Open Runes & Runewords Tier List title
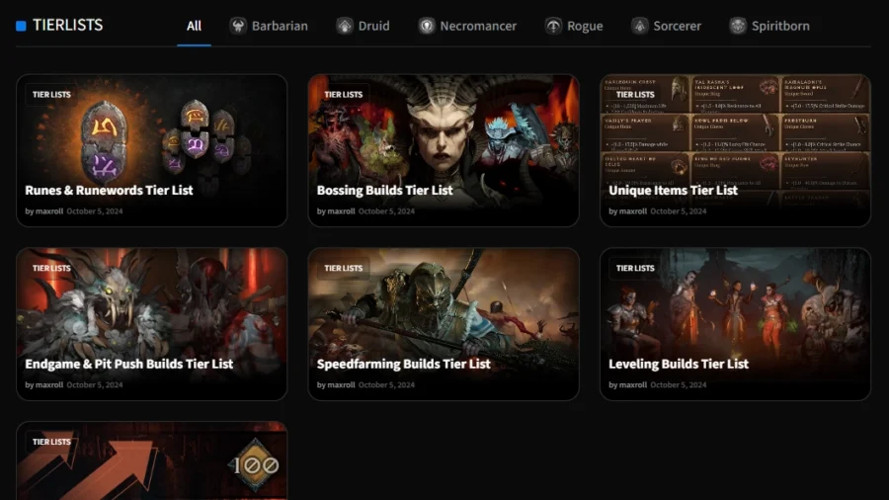Image resolution: width=889 pixels, height=500 pixels. (x=109, y=190)
